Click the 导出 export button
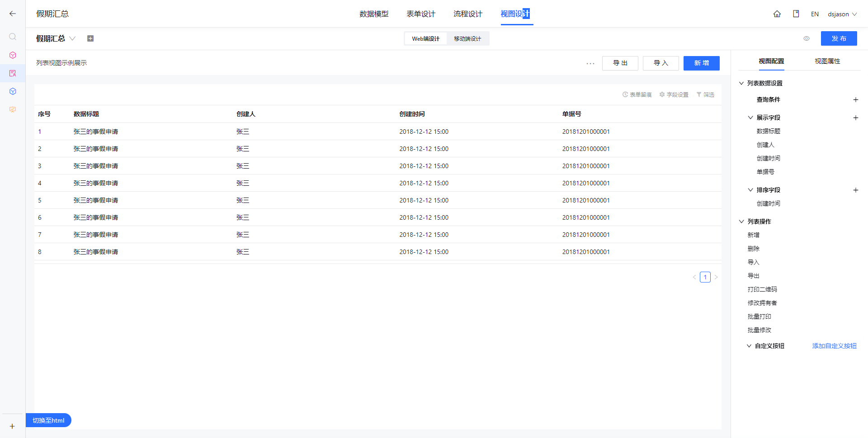868x438 pixels. [620, 63]
